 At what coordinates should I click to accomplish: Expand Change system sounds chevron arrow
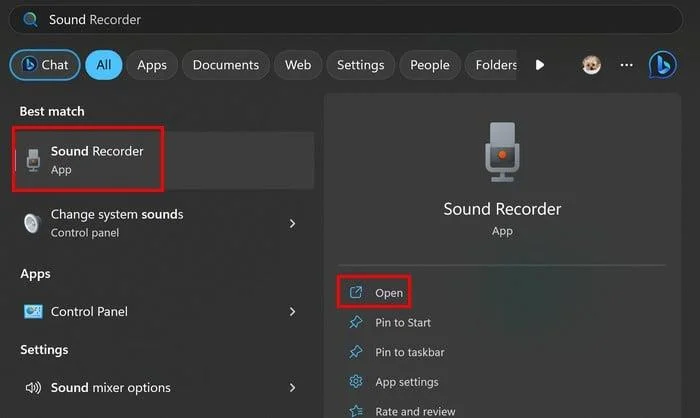point(292,223)
